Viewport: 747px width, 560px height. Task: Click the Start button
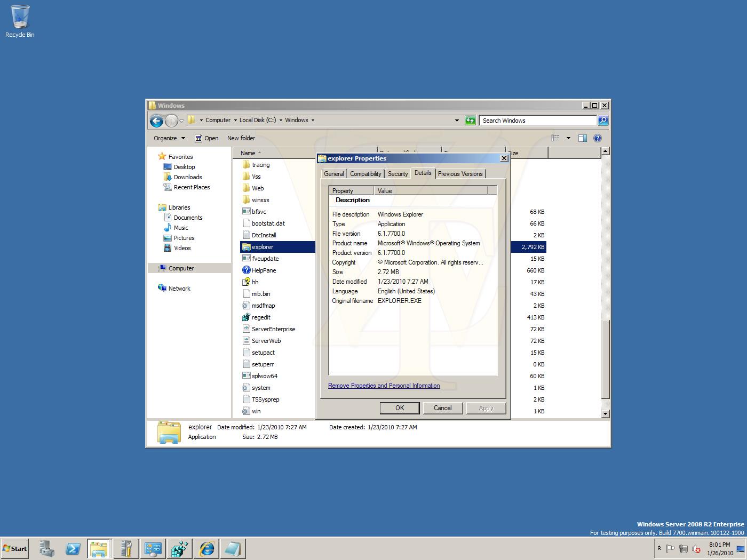pyautogui.click(x=15, y=548)
